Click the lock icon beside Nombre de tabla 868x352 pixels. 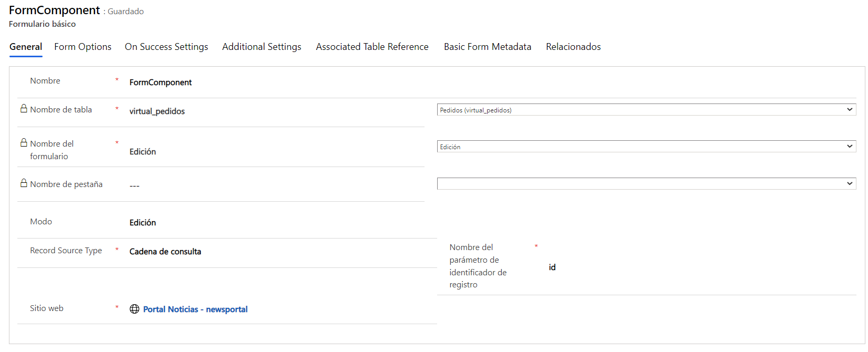[24, 109]
